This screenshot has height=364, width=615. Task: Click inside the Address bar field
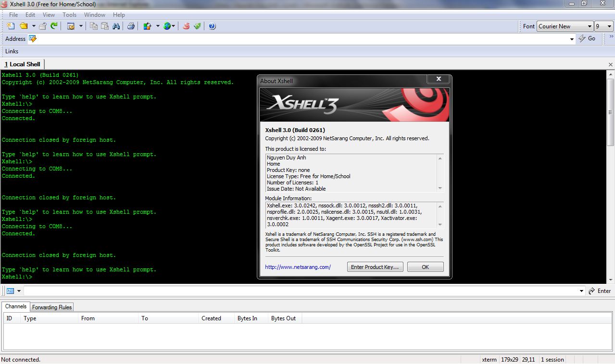pos(289,39)
